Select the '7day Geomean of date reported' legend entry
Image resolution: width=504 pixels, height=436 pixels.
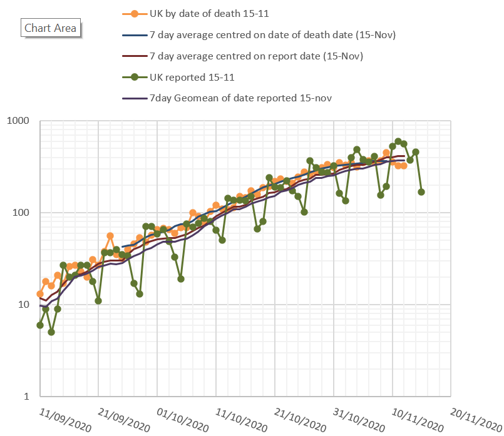(x=240, y=98)
